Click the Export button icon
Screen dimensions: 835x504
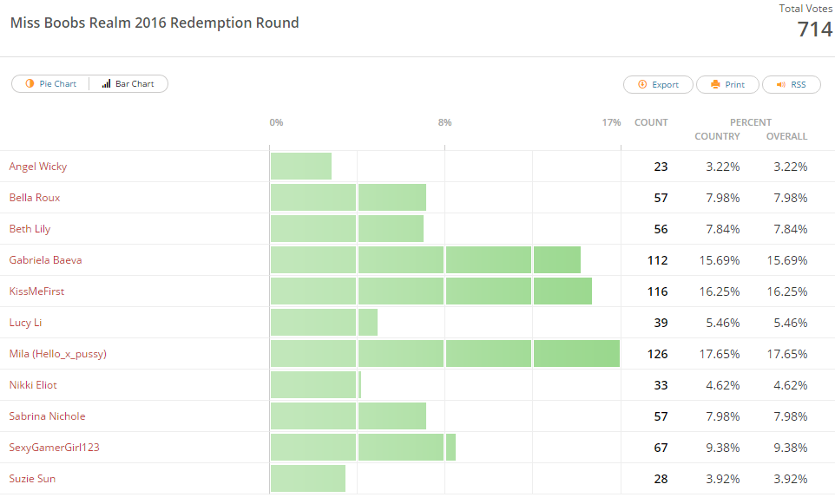tap(642, 85)
